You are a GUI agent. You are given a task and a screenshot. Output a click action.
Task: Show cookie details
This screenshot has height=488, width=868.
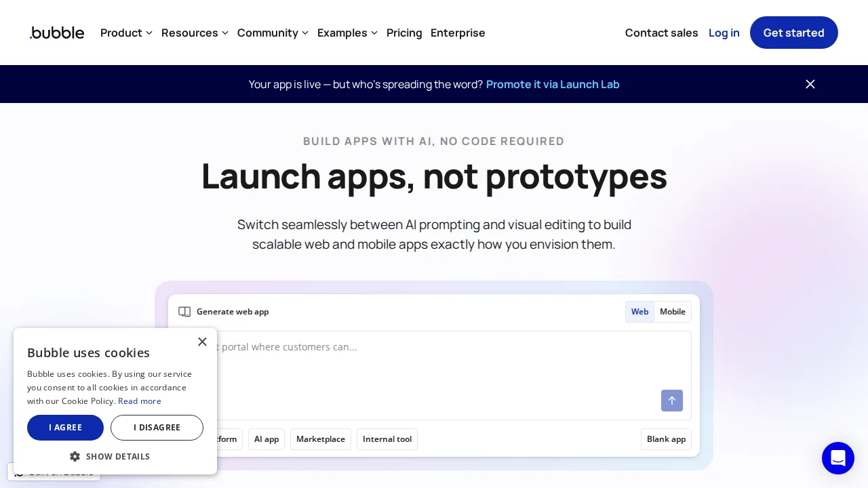click(110, 457)
